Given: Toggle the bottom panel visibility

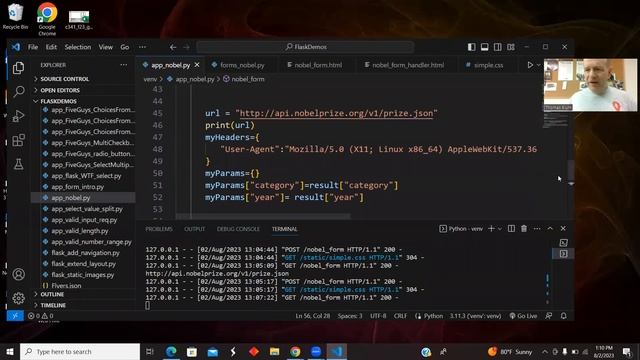Looking at the screenshot, I should pyautogui.click(x=484, y=47).
